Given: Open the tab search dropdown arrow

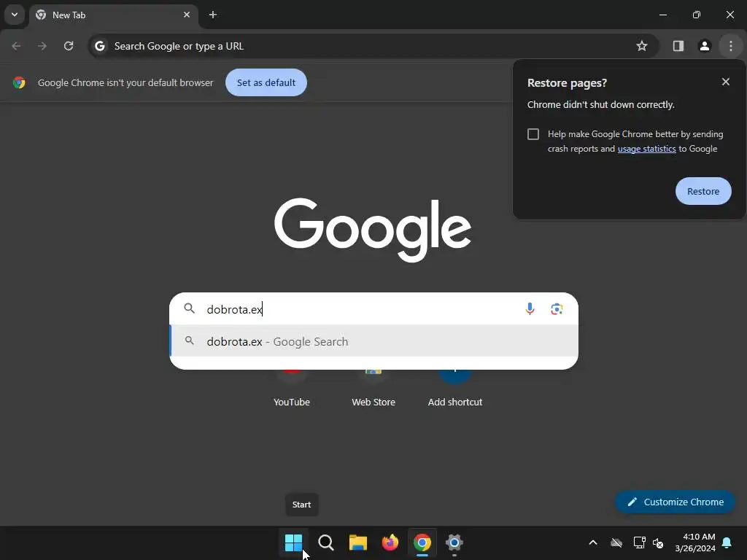Looking at the screenshot, I should pos(15,15).
